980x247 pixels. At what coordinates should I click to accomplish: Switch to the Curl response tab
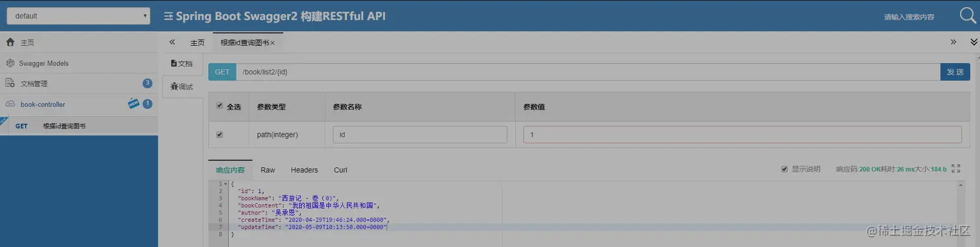click(x=341, y=170)
